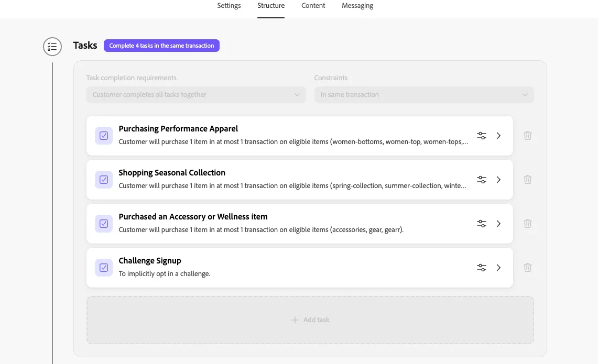Image resolution: width=598 pixels, height=364 pixels.
Task: Toggle the Challenge Signup checkbox
Action: pos(104,268)
